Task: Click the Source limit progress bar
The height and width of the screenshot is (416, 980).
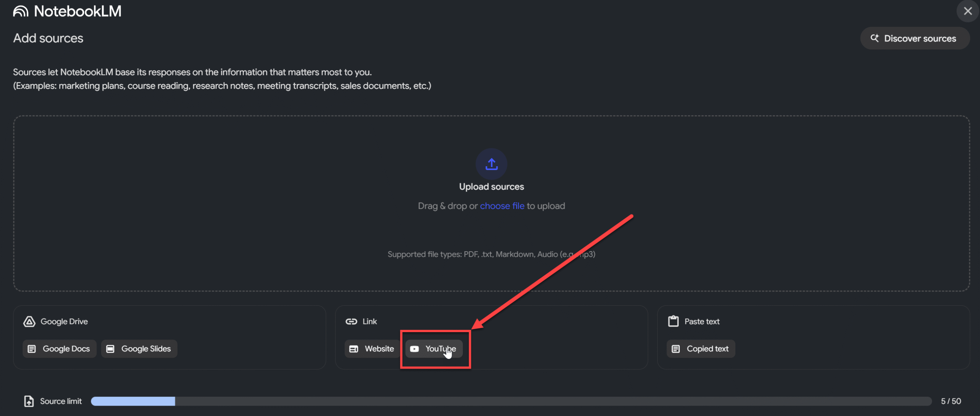Action: [511, 401]
